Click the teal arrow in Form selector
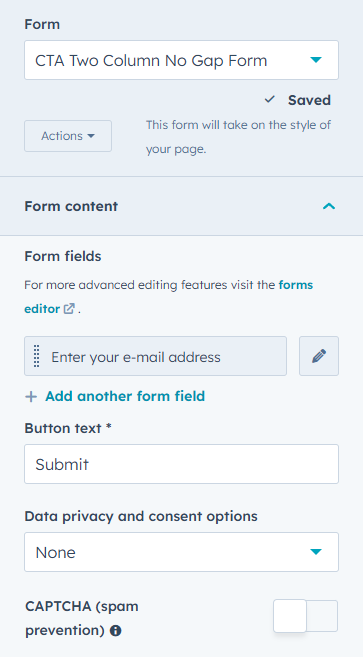 (316, 60)
